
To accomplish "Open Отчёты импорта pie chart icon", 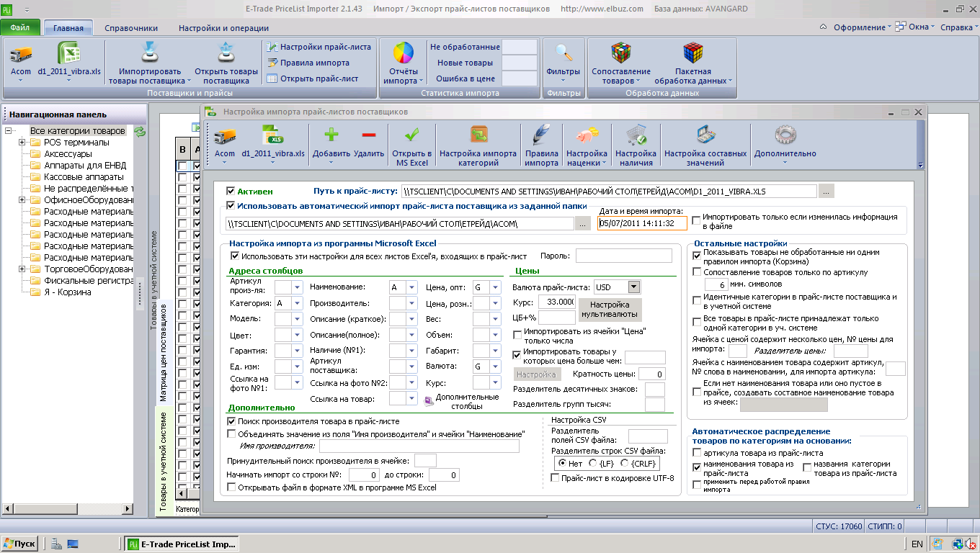I will click(x=404, y=54).
